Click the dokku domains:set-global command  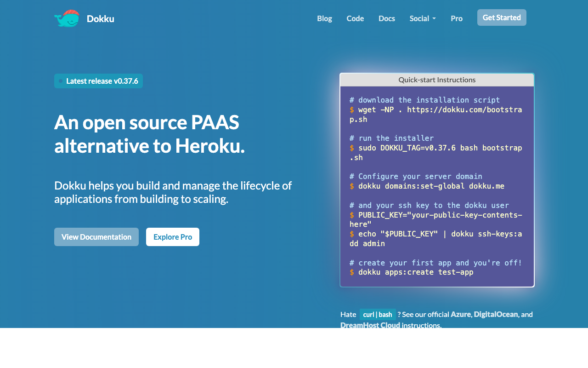tap(427, 186)
